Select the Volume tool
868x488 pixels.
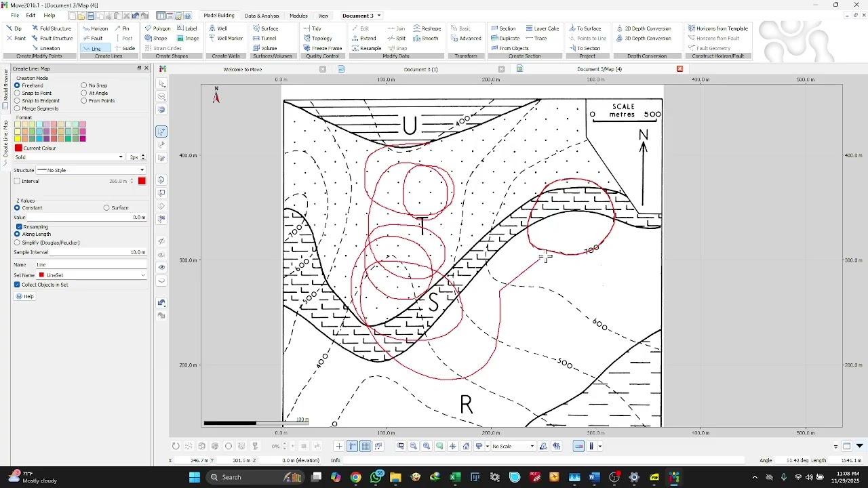[264, 48]
